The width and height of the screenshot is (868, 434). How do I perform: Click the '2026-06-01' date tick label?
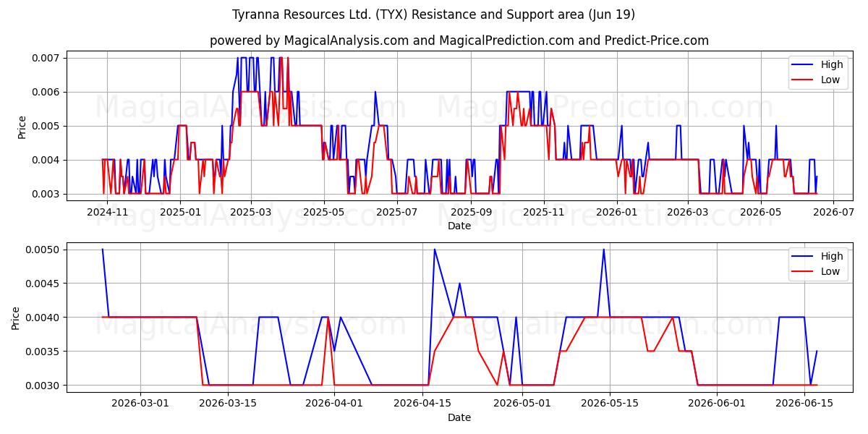tap(717, 404)
